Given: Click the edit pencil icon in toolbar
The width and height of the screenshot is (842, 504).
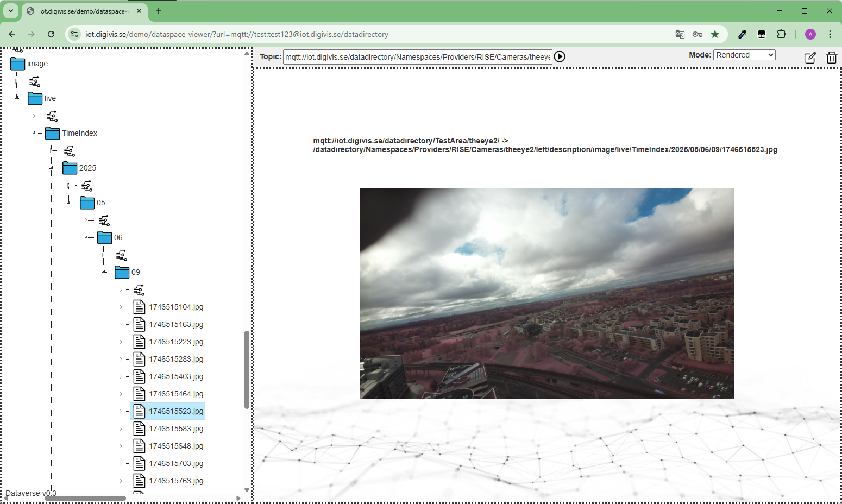Looking at the screenshot, I should pyautogui.click(x=809, y=58).
